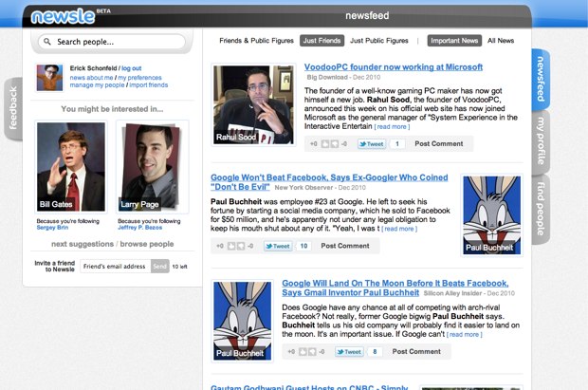Tweet the "Don't Be Evil" article
Viewport: 588px width, 390px height.
point(278,246)
